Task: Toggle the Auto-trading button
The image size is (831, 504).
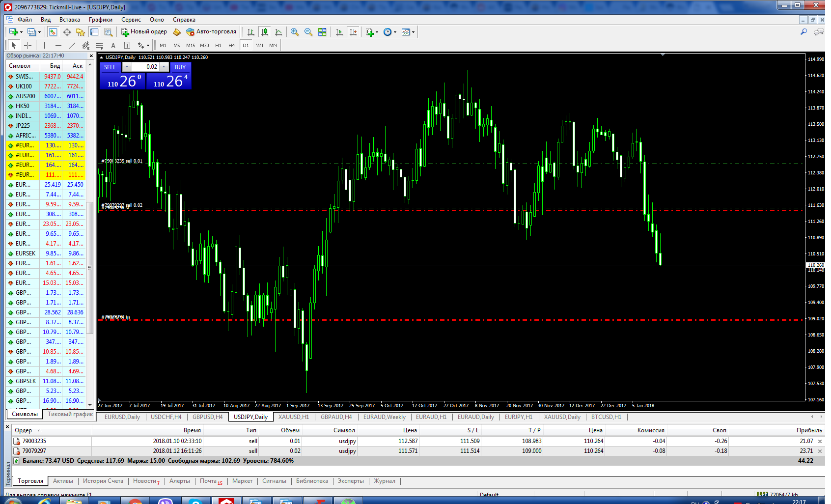Action: point(211,32)
